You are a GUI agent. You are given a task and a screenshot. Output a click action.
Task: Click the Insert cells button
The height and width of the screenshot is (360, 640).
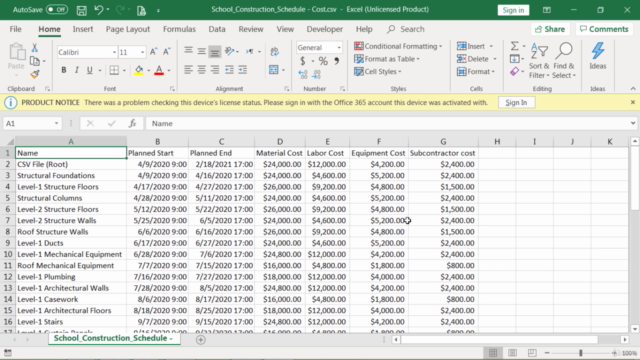point(471,46)
